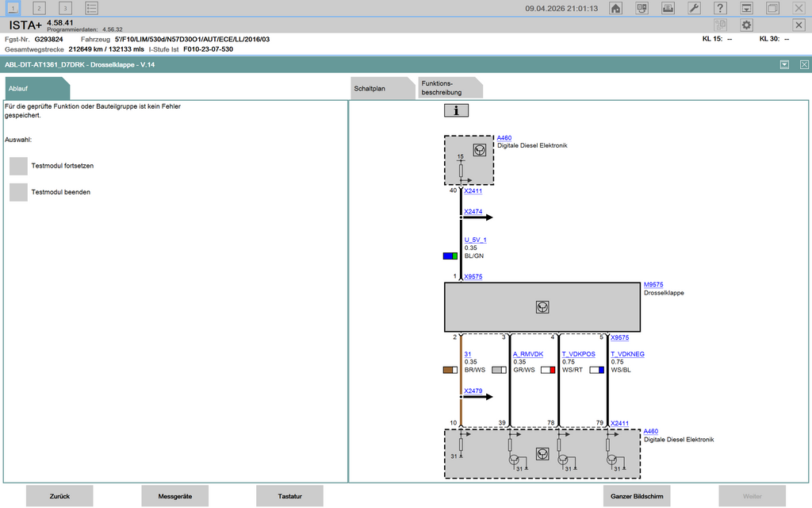Click the printer icon in top toolbar
Screen dimensions: 812x508
pos(668,8)
